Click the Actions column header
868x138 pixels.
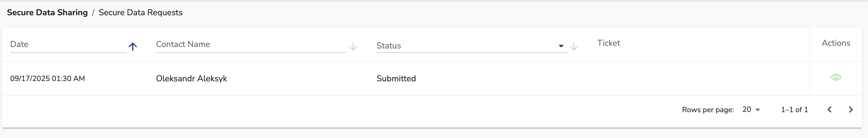(x=836, y=43)
